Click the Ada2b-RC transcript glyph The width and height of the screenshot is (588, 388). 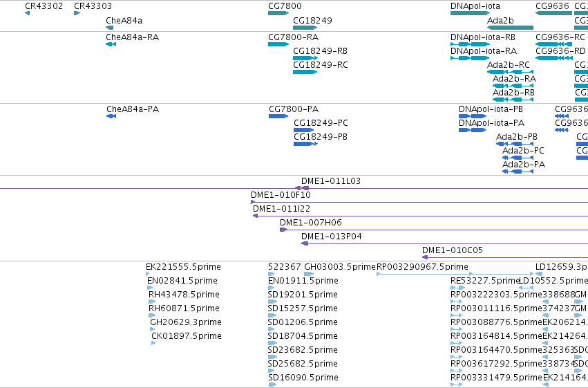click(x=510, y=72)
